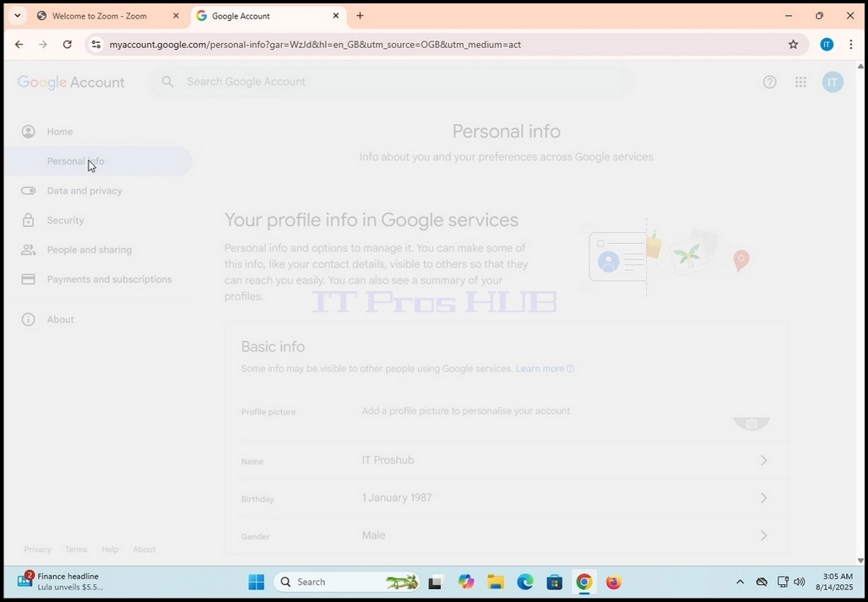Go back to the previous page
The height and width of the screenshot is (602, 868).
[x=19, y=45]
